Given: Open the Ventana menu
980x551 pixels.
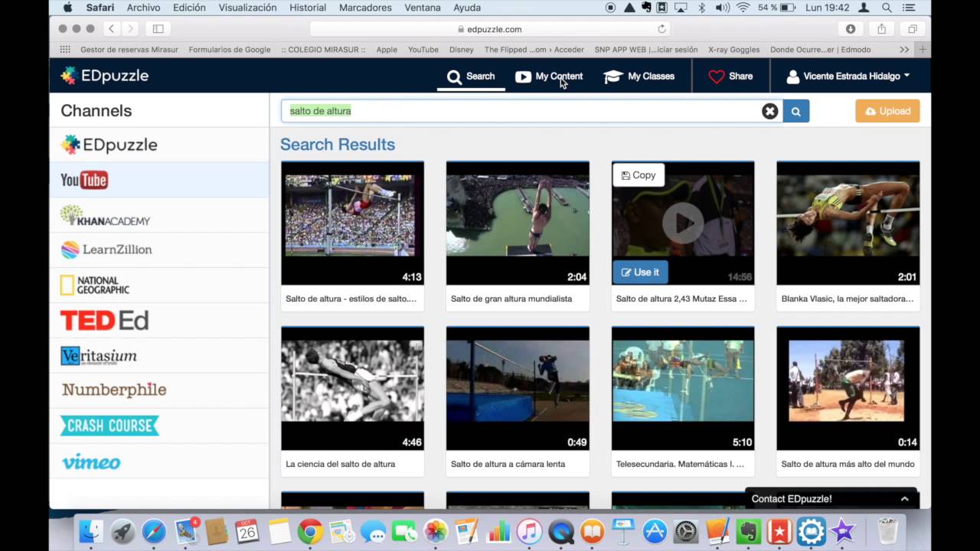Looking at the screenshot, I should (423, 8).
